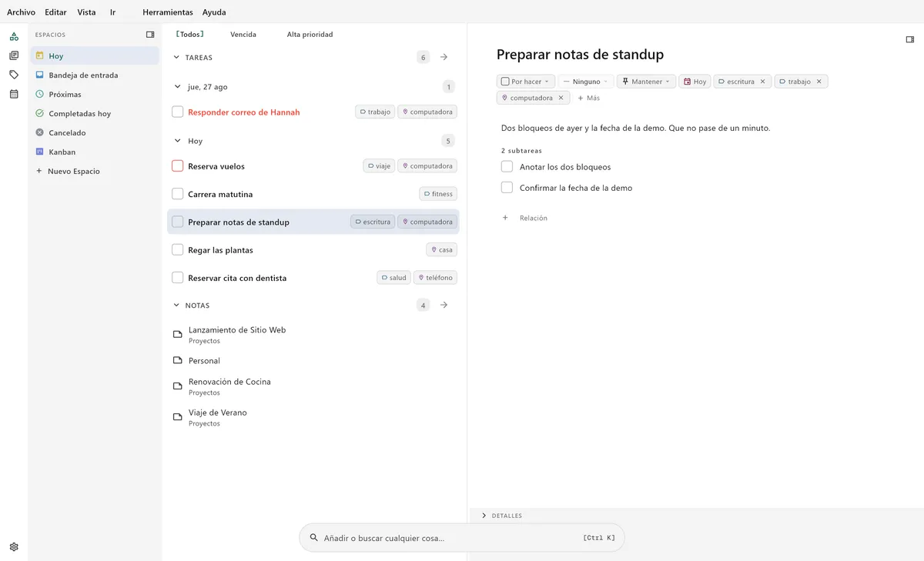
Task: Click the casa context on Regar las plantas
Action: pos(441,250)
